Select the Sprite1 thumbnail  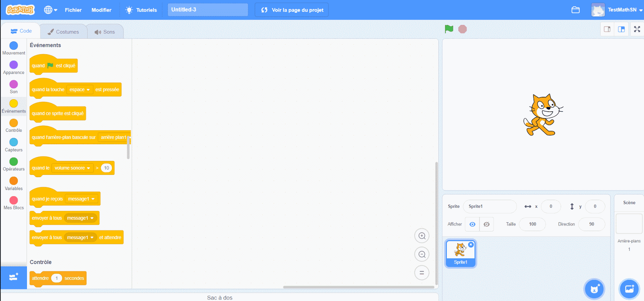pos(460,253)
